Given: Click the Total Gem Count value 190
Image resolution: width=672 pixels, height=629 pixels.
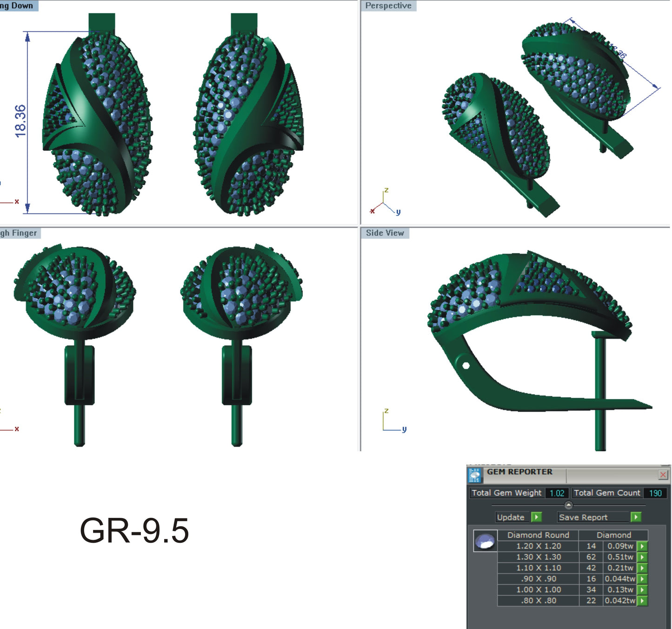Looking at the screenshot, I should coord(655,493).
